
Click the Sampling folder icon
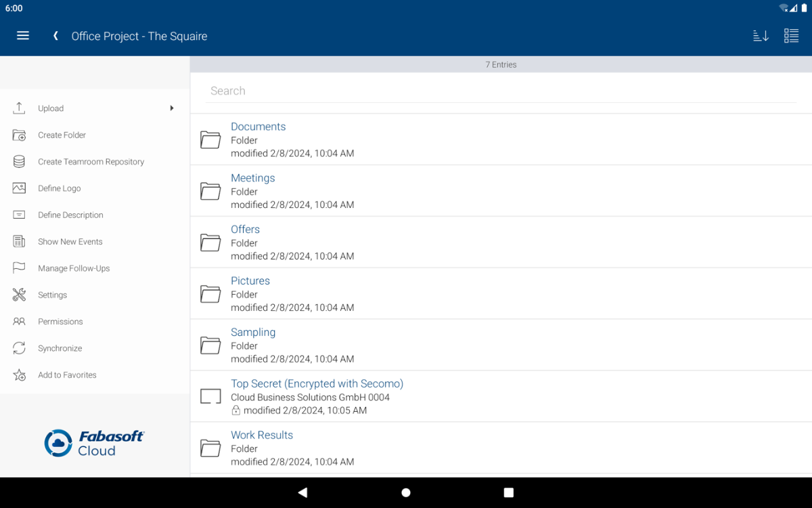pyautogui.click(x=210, y=345)
